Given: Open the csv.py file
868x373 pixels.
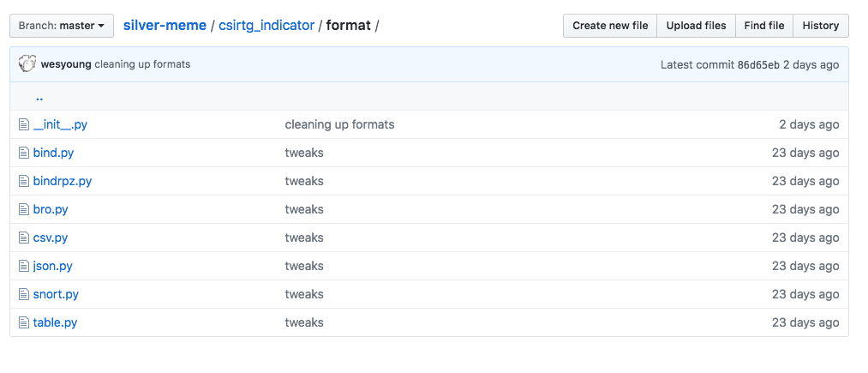Looking at the screenshot, I should (51, 238).
